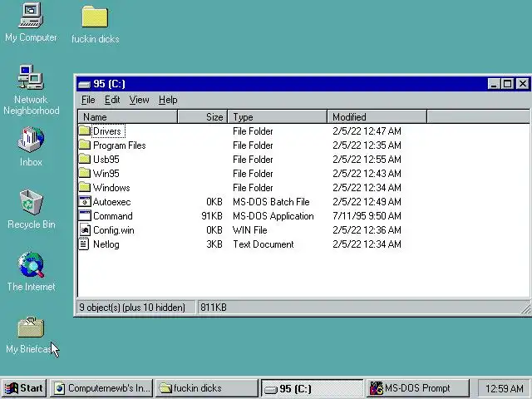
Task: Open the Edit menu
Action: 112,100
